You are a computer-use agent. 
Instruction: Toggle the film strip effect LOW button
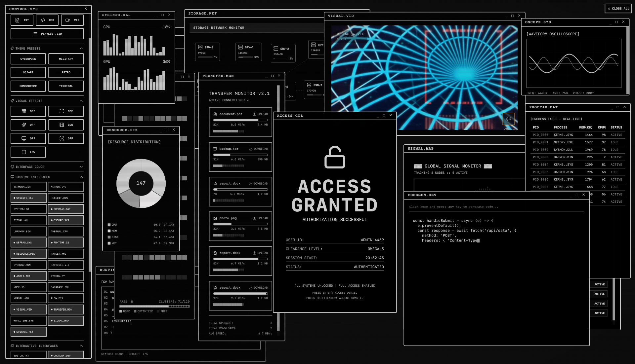tap(66, 125)
